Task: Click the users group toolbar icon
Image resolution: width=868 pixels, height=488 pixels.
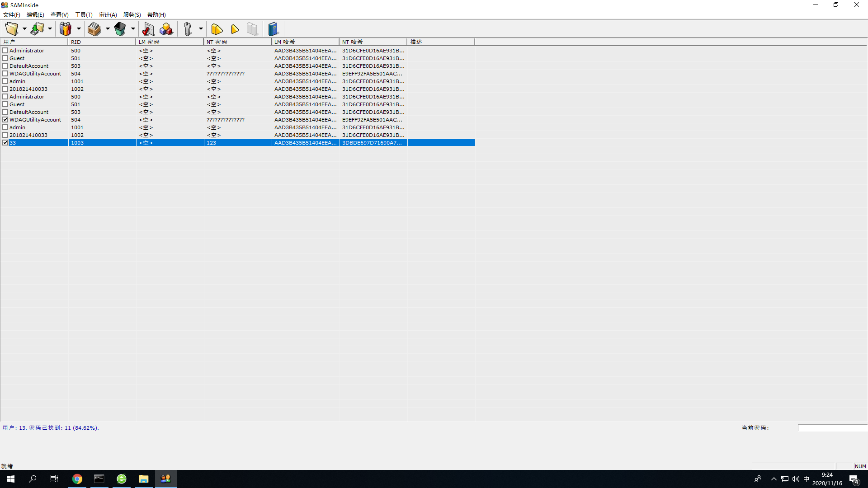Action: [66, 29]
